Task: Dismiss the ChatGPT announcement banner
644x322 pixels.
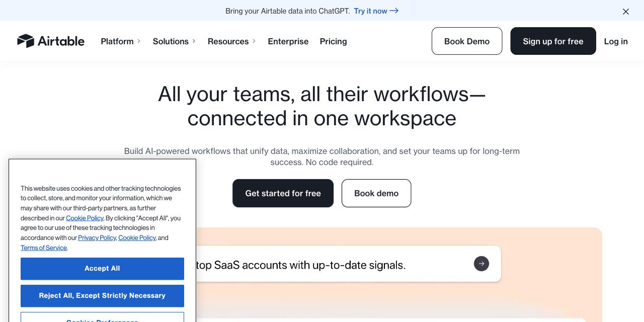Action: pyautogui.click(x=626, y=11)
